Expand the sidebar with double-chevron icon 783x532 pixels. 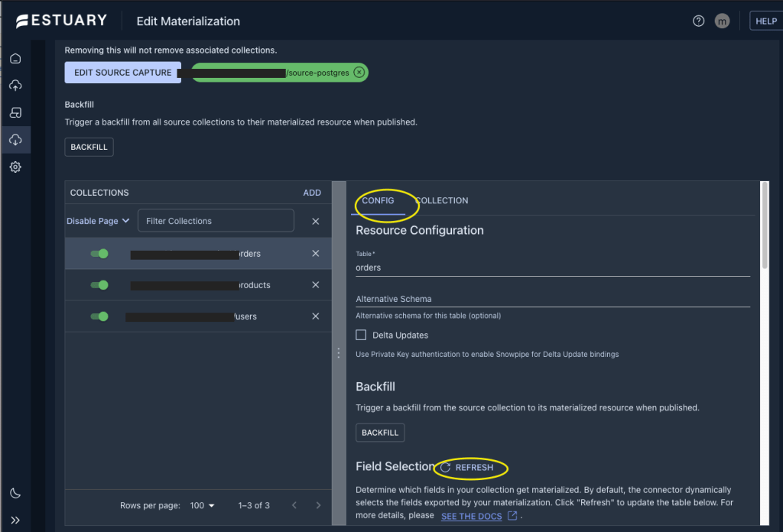click(15, 520)
